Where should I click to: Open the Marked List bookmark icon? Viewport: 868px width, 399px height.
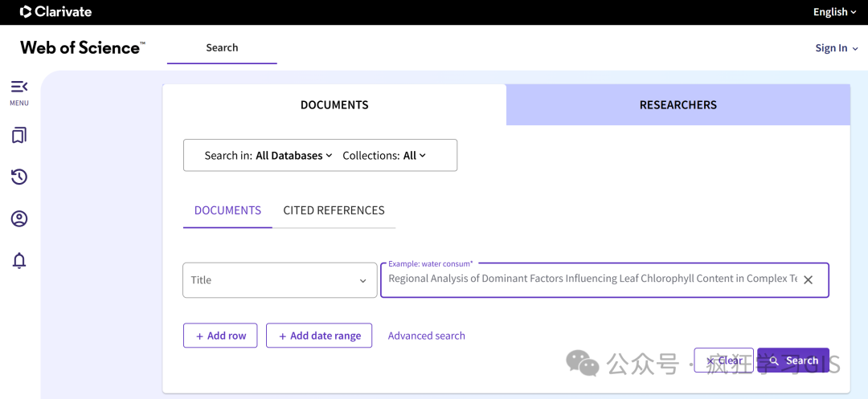19,136
